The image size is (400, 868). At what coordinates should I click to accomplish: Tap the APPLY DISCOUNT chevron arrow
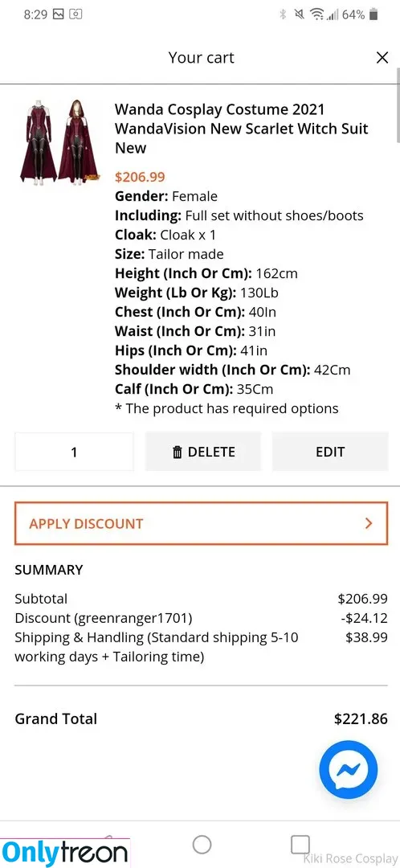pos(369,524)
